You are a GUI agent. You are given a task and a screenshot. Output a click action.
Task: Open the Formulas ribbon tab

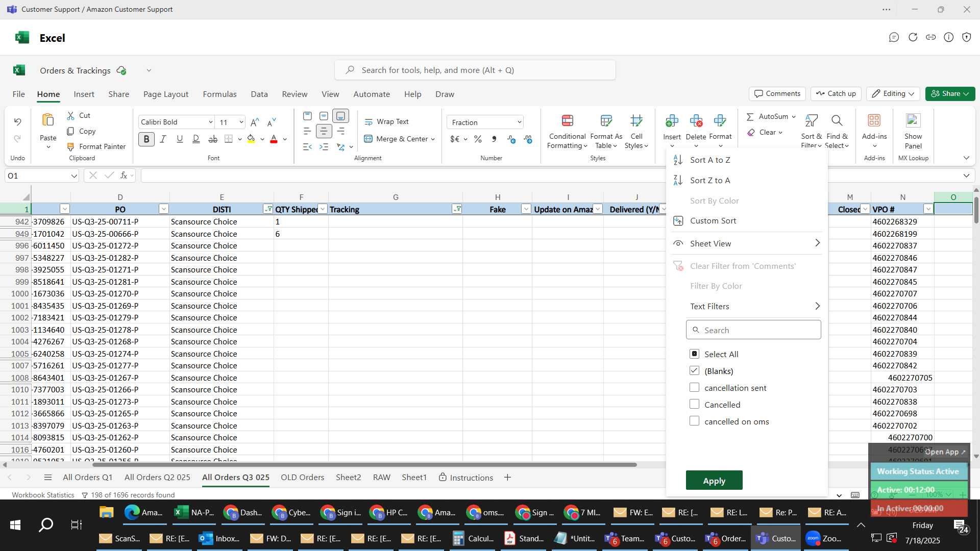(x=219, y=94)
